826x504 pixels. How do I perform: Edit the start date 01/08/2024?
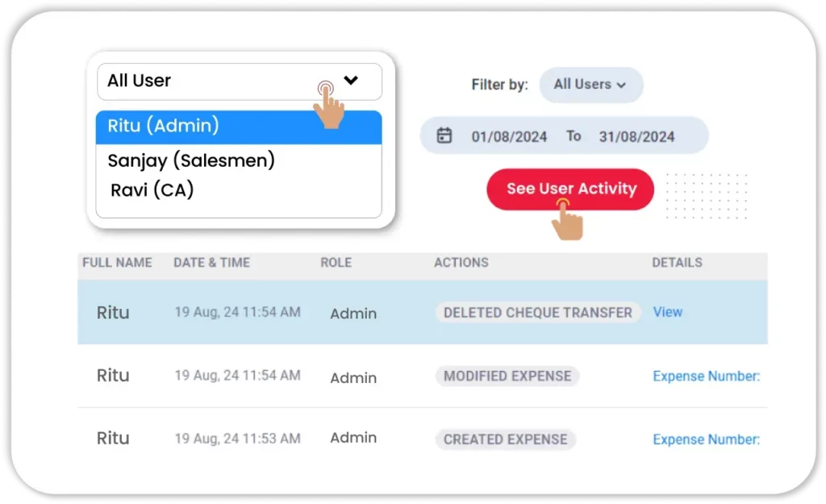click(509, 136)
